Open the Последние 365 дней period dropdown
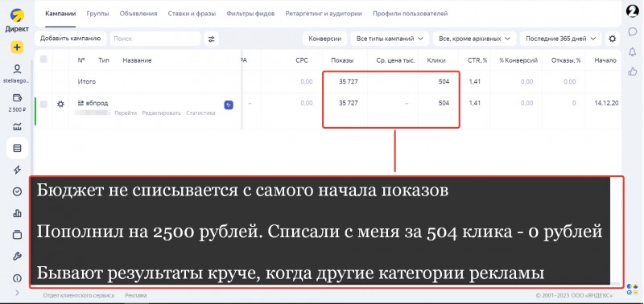The height and width of the screenshot is (304, 644). click(560, 39)
